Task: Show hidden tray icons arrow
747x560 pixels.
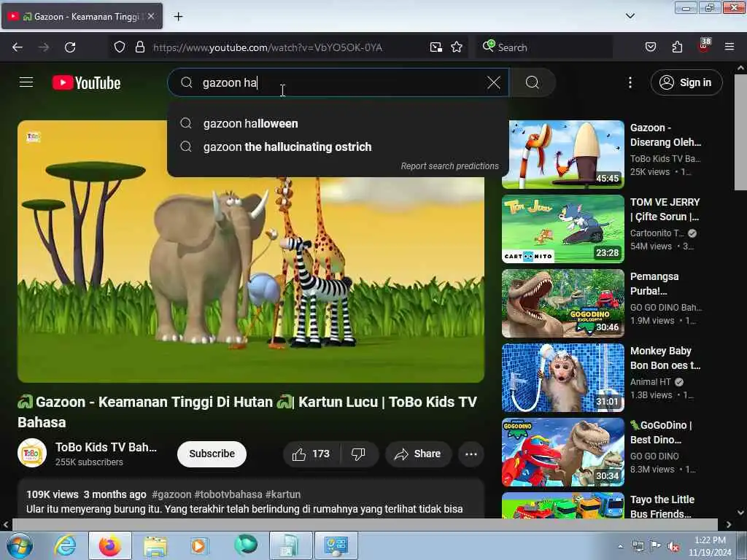Action: pos(620,547)
